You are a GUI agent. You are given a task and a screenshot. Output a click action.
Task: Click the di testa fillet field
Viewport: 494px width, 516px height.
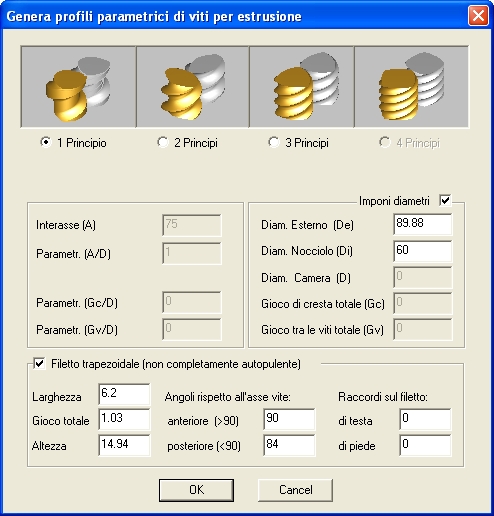pos(425,419)
